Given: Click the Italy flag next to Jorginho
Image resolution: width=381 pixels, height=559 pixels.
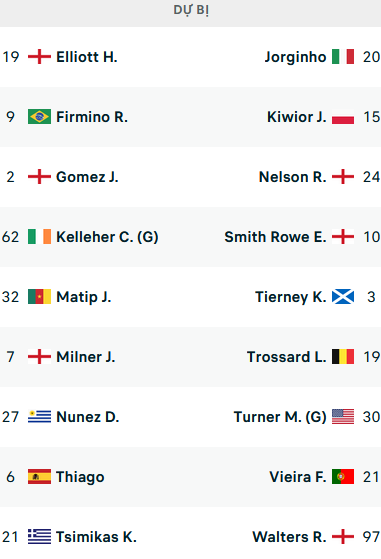Looking at the screenshot, I should 343,57.
